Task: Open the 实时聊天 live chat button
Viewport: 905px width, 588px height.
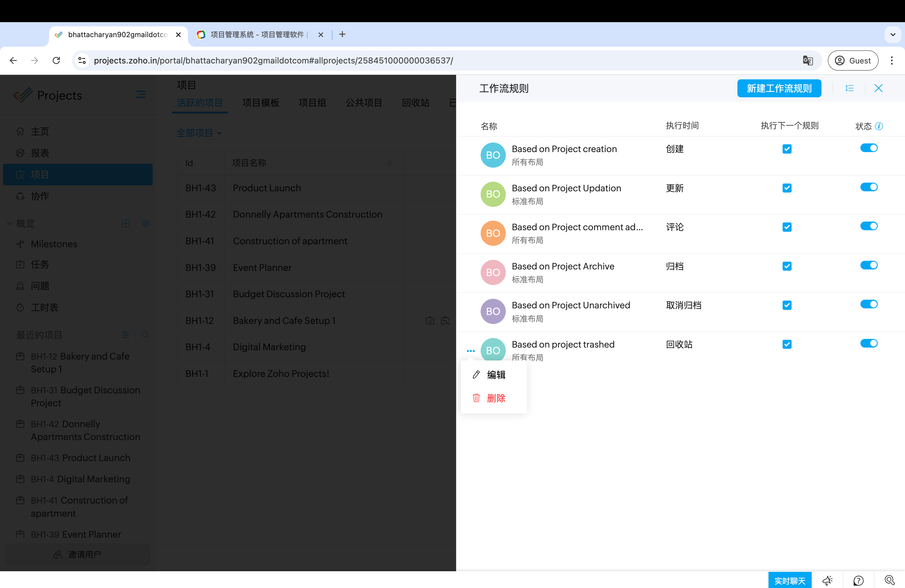Action: (789, 581)
